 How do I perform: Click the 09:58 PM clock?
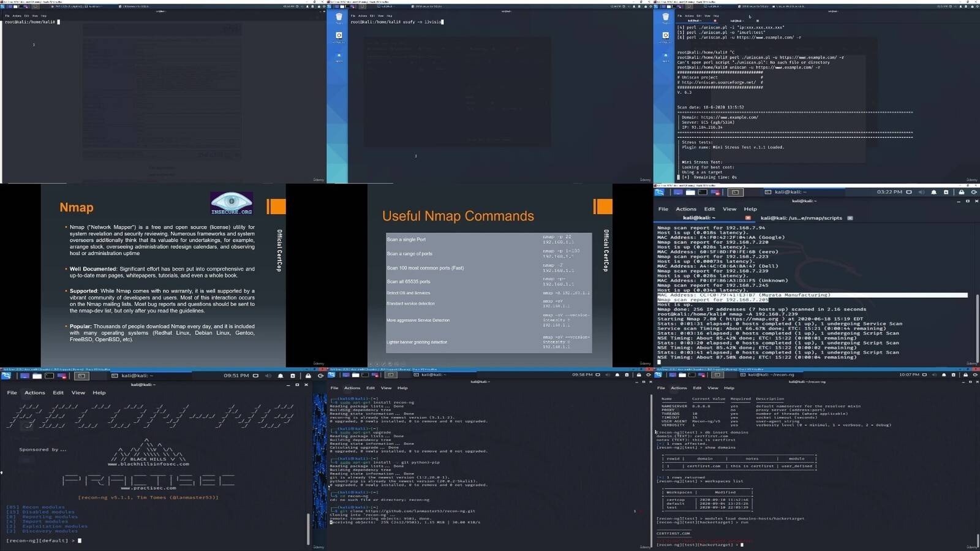(582, 374)
